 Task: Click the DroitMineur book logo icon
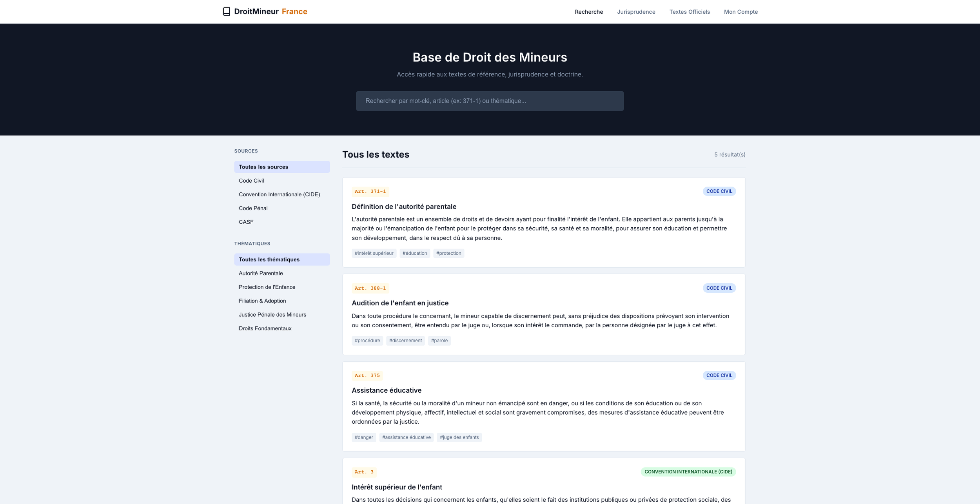tap(226, 12)
